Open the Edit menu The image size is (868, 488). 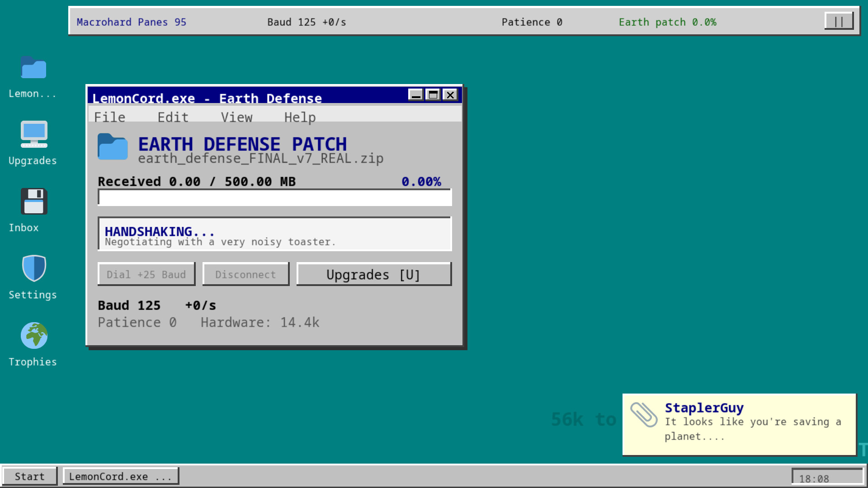pos(173,117)
